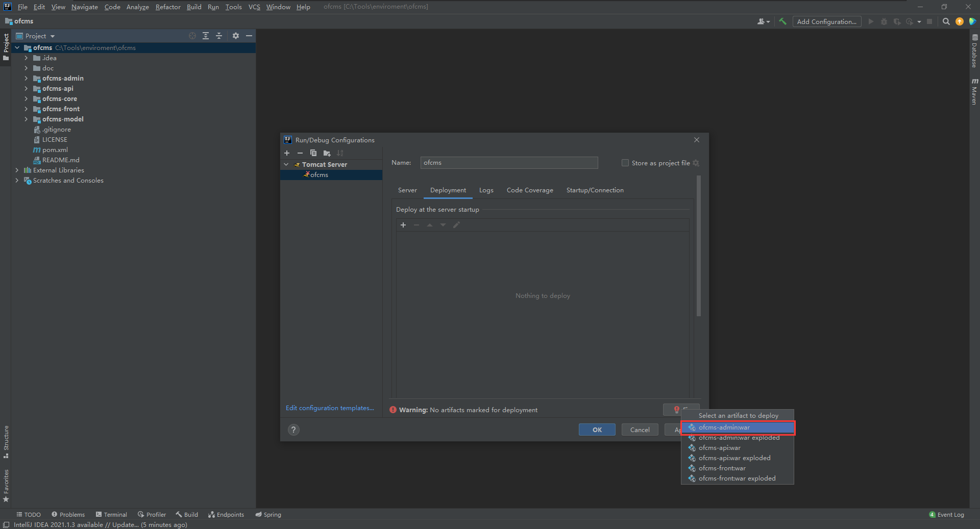Copy configuration icon in dialog toolbar
Screen dimensions: 980x529
coord(313,153)
